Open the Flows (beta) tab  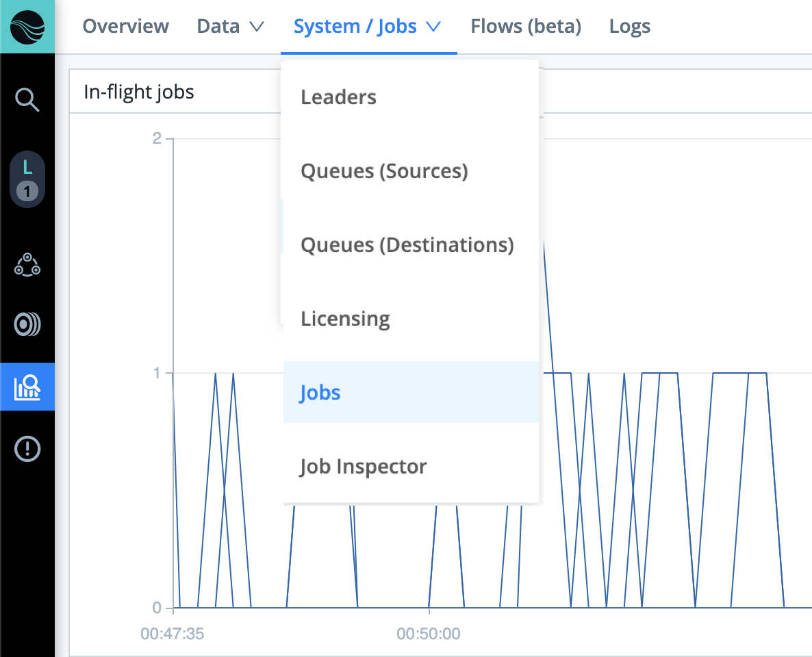[x=525, y=26]
